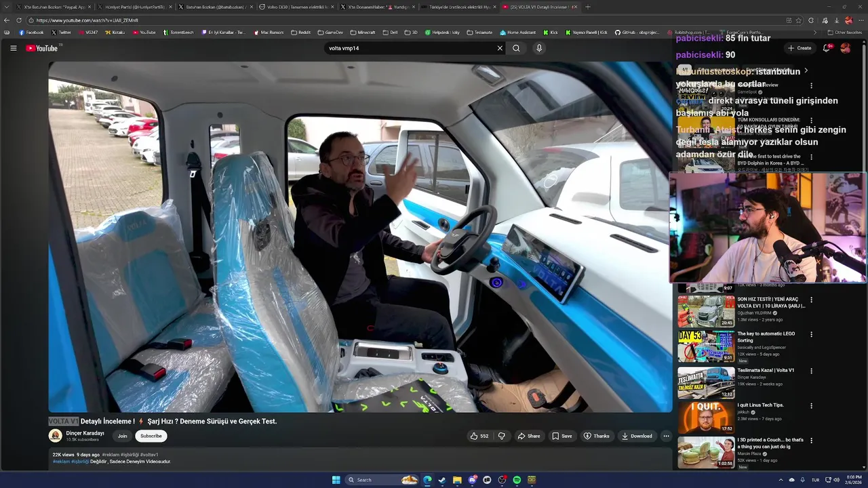868x488 pixels.
Task: Save the video to a playlist
Action: click(561, 436)
